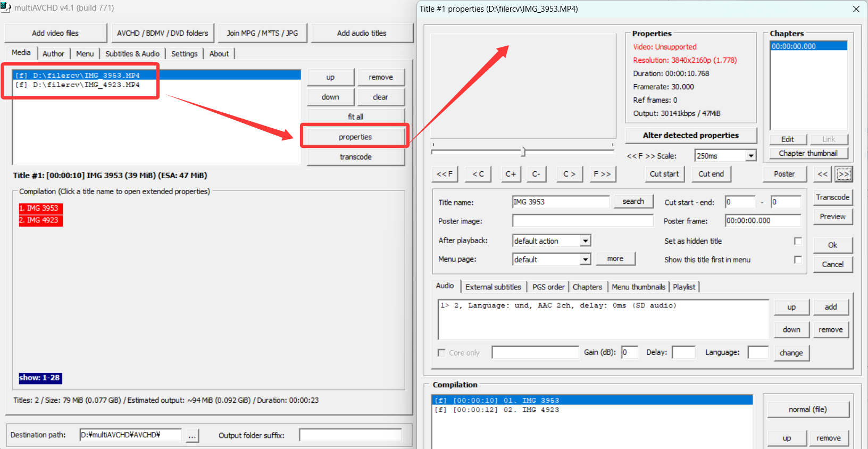Switch to the Media tab

point(21,53)
